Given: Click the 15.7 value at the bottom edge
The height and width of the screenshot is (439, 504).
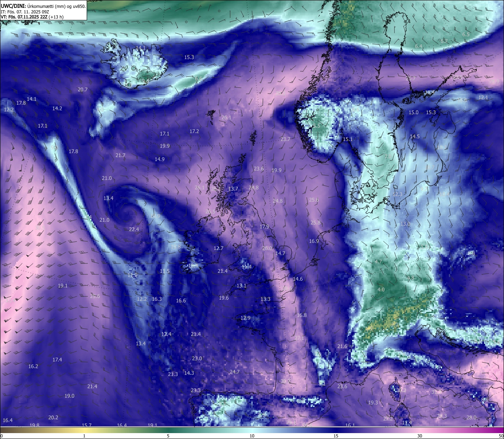Looking at the screenshot, I should [x=87, y=426].
